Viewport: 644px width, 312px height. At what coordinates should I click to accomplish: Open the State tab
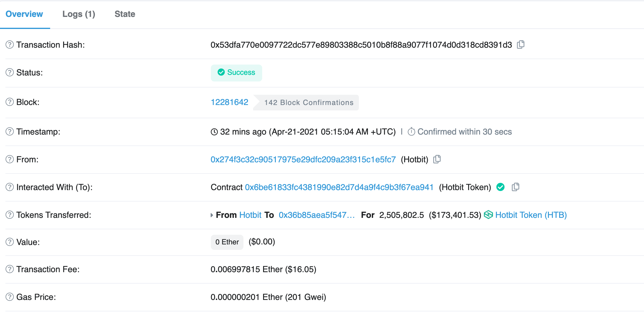pyautogui.click(x=125, y=14)
